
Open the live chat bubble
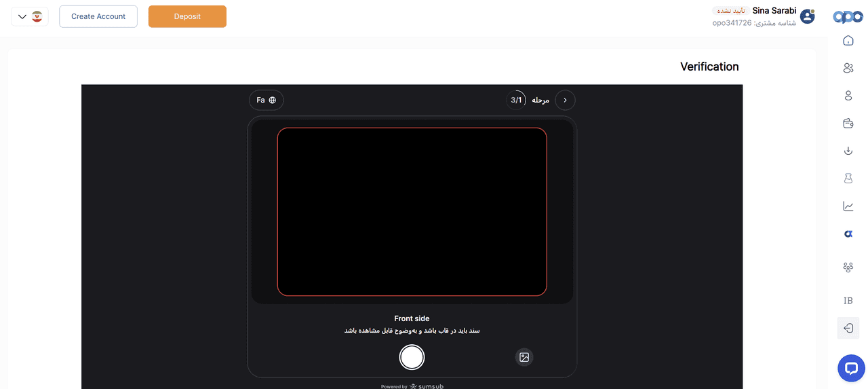coord(851,368)
